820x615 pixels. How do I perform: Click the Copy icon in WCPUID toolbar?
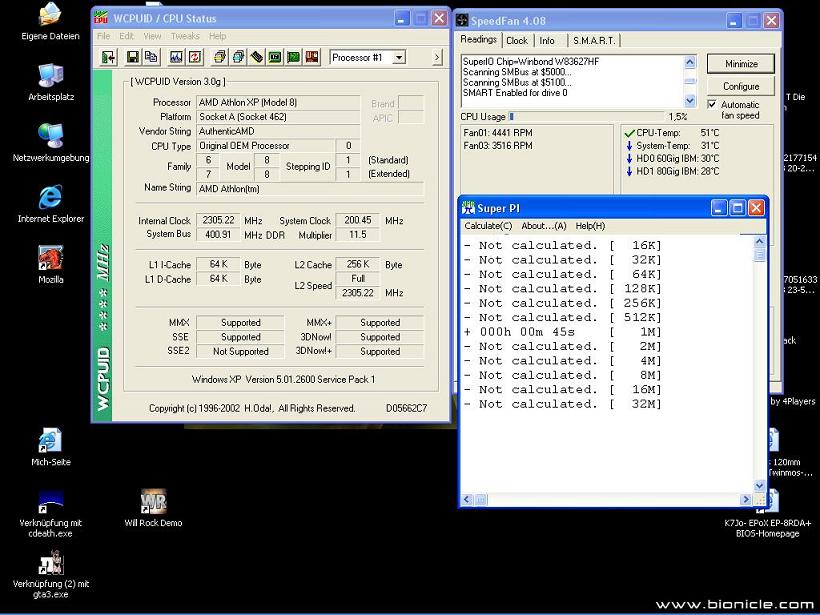[x=151, y=58]
